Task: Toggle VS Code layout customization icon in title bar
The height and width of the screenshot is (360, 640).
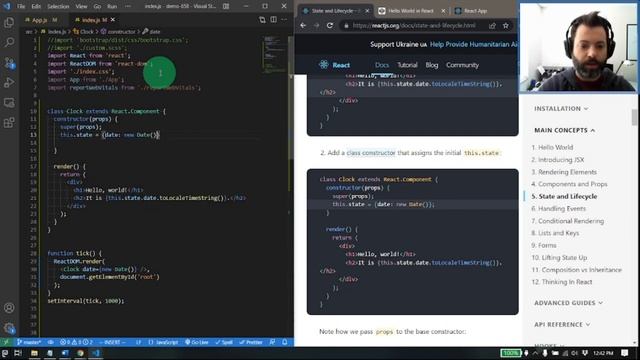Action: (x=226, y=6)
